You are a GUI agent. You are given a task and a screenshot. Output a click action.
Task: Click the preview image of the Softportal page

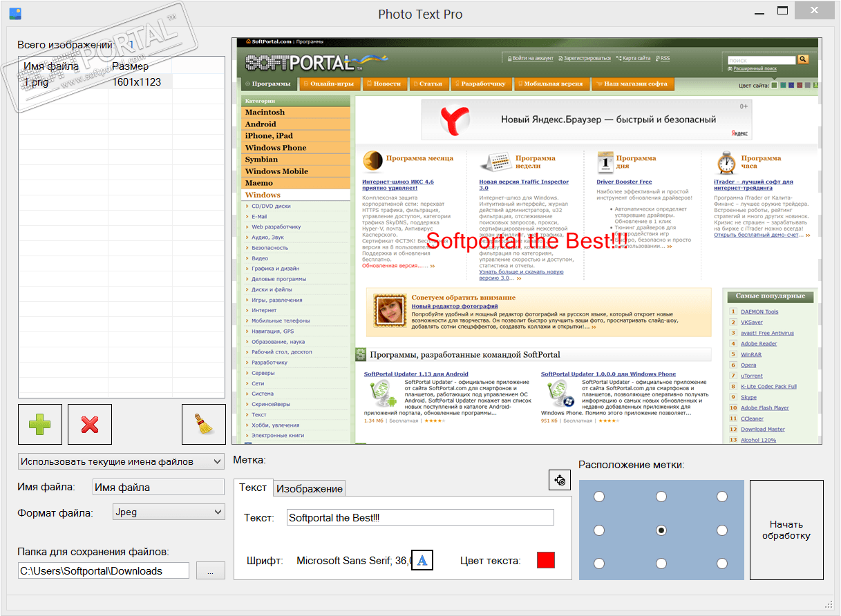coord(527,240)
